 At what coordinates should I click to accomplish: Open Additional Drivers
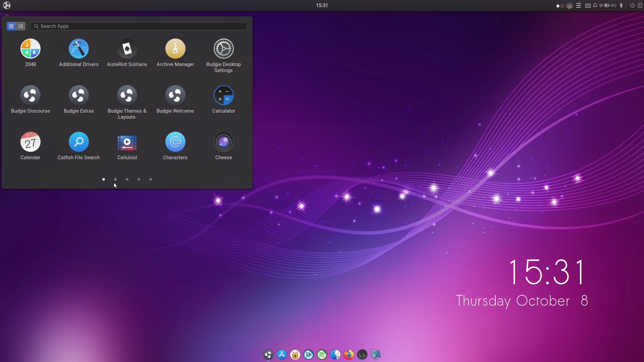[x=78, y=53]
